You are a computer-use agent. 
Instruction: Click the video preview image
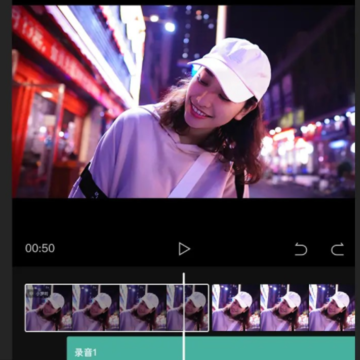tap(183, 101)
